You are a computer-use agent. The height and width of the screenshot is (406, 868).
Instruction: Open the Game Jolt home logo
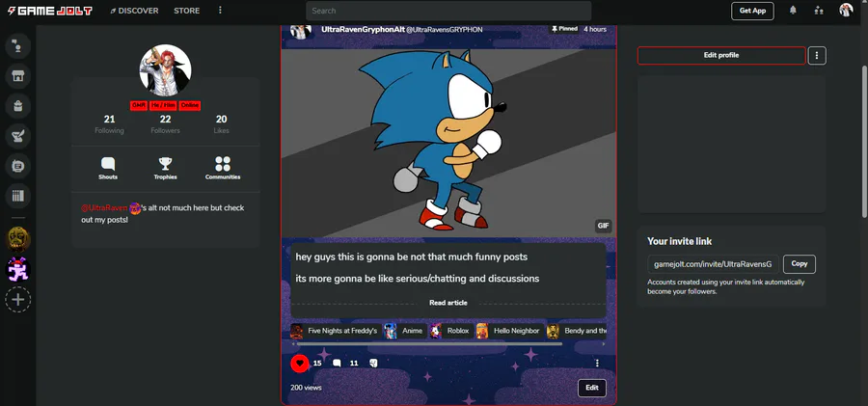pos(50,11)
